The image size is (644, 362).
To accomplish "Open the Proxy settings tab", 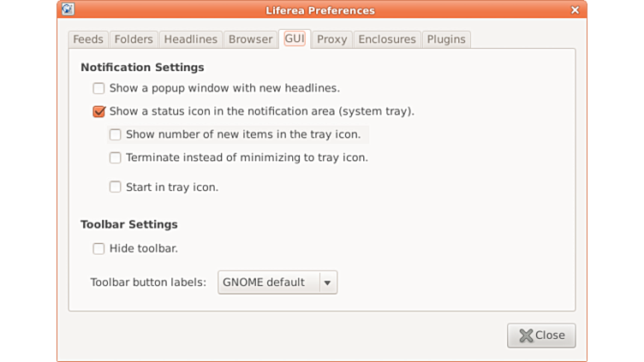I will tap(331, 39).
